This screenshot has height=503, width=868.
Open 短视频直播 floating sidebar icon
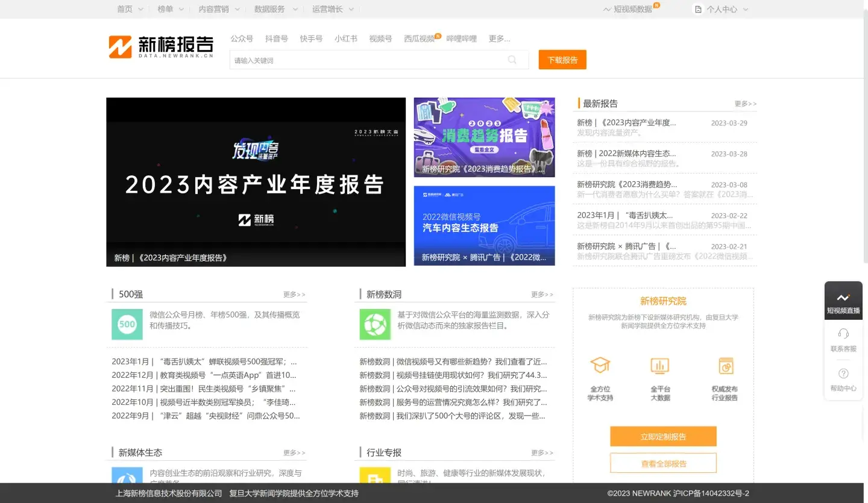(843, 300)
